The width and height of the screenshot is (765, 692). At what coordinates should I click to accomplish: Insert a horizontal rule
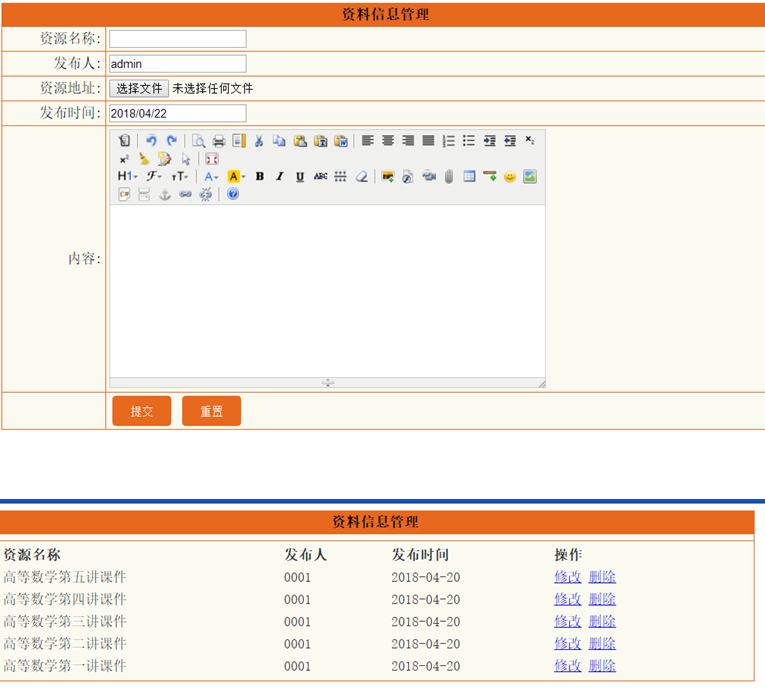490,176
